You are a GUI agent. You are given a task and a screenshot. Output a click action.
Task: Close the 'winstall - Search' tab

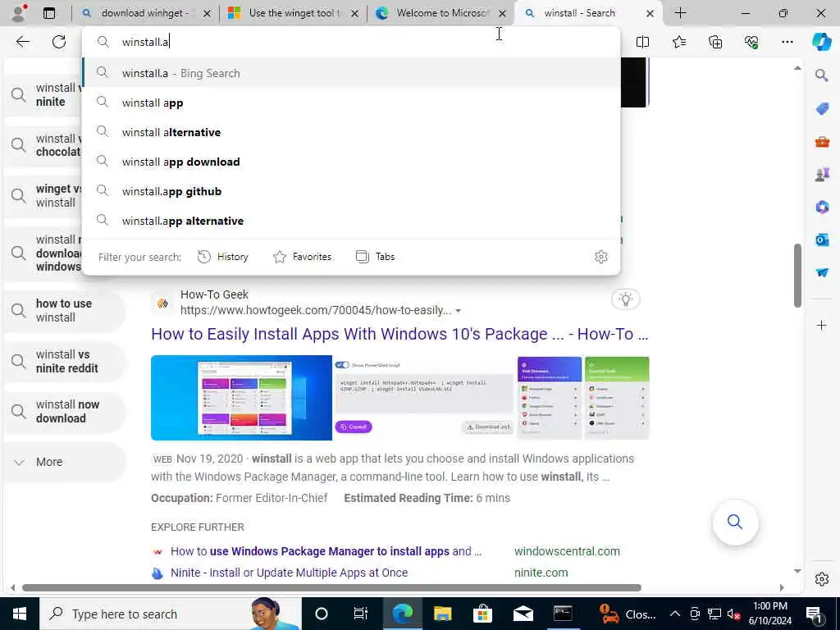click(x=650, y=13)
